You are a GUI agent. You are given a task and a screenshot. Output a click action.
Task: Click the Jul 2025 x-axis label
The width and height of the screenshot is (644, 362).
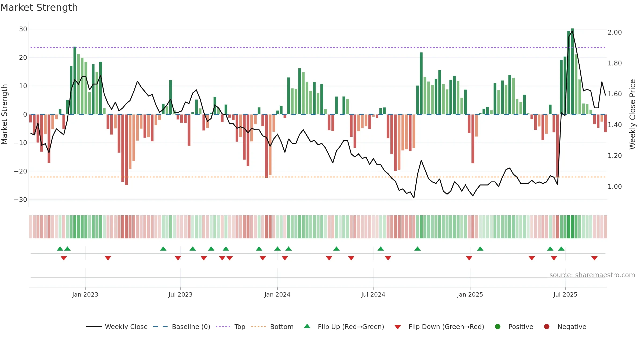click(565, 294)
